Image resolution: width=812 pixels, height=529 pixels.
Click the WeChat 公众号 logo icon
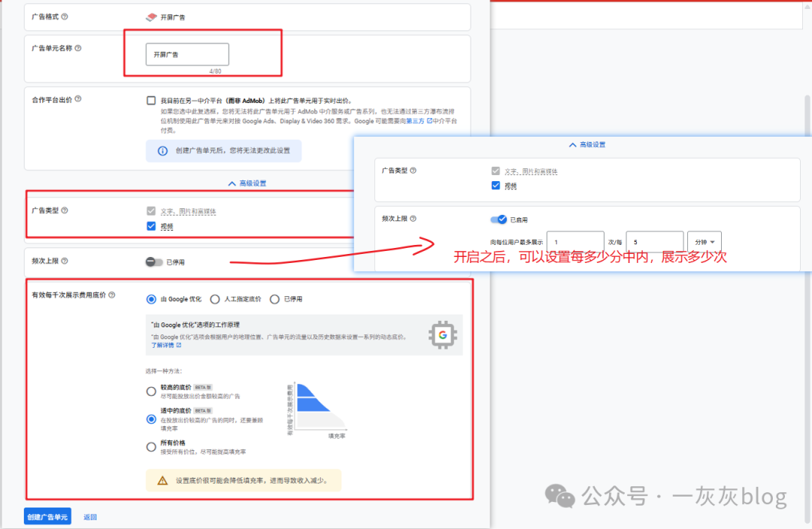560,497
